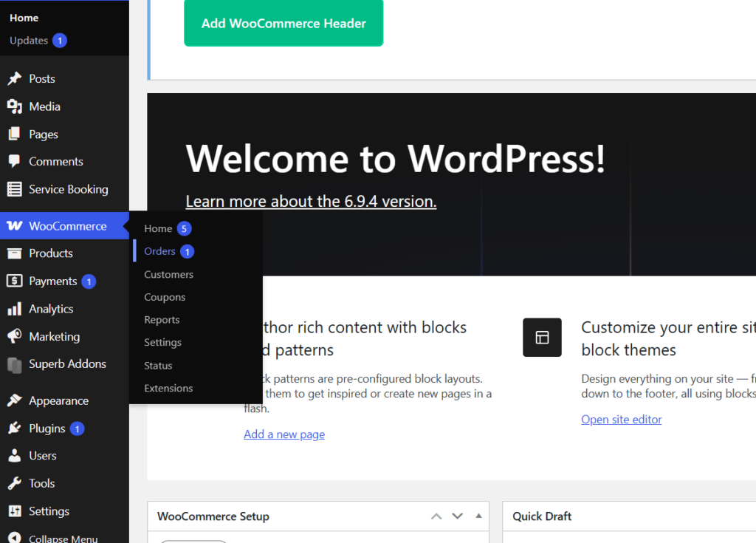Click the block themes layout icon
Image resolution: width=756 pixels, height=543 pixels.
[x=542, y=338]
